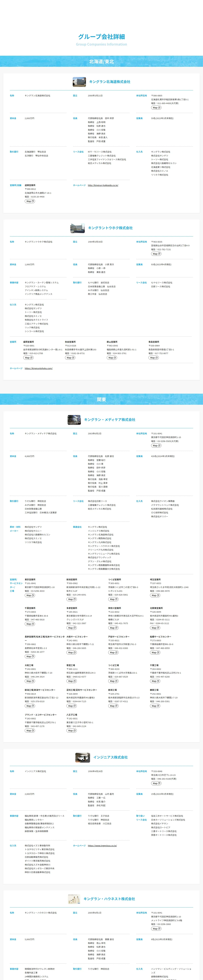Click 1984年3月30日 establishment date
The image size is (203, 980).
95,242
